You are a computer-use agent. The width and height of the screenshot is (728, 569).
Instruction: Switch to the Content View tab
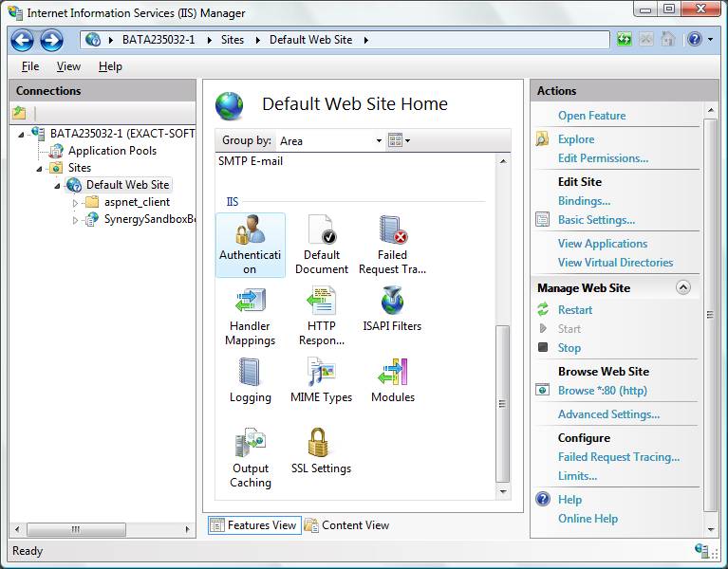click(x=347, y=525)
